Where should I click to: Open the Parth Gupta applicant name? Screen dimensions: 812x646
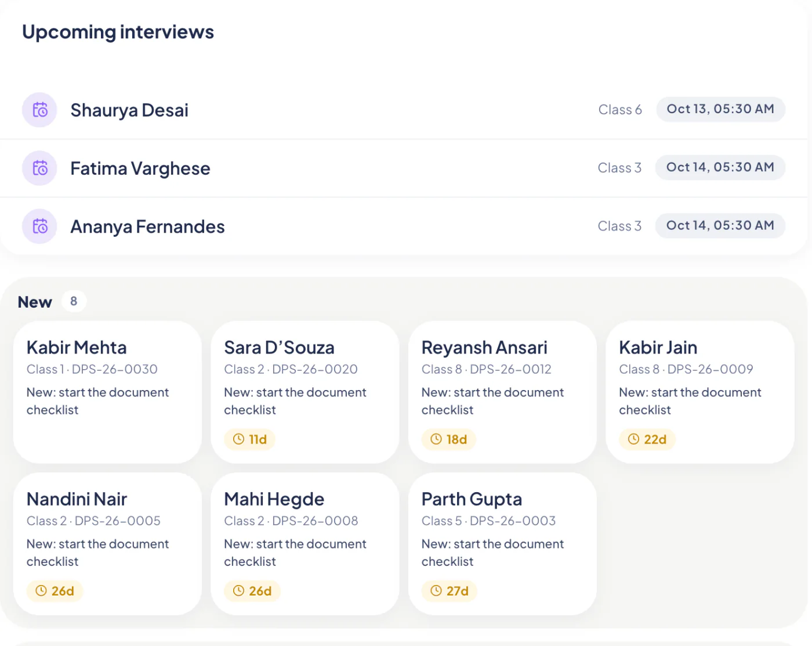click(472, 499)
